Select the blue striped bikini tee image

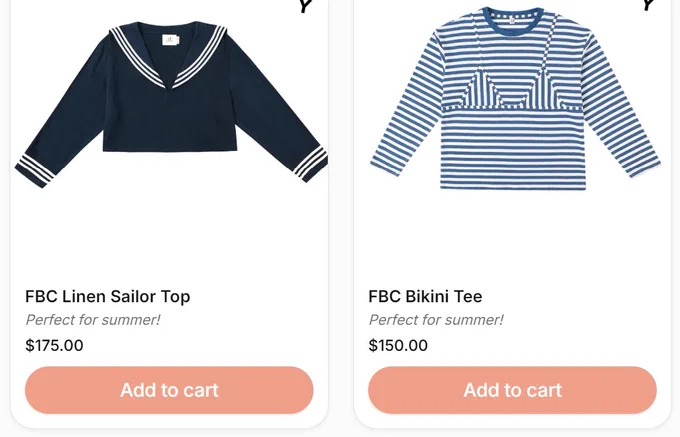pyautogui.click(x=515, y=98)
